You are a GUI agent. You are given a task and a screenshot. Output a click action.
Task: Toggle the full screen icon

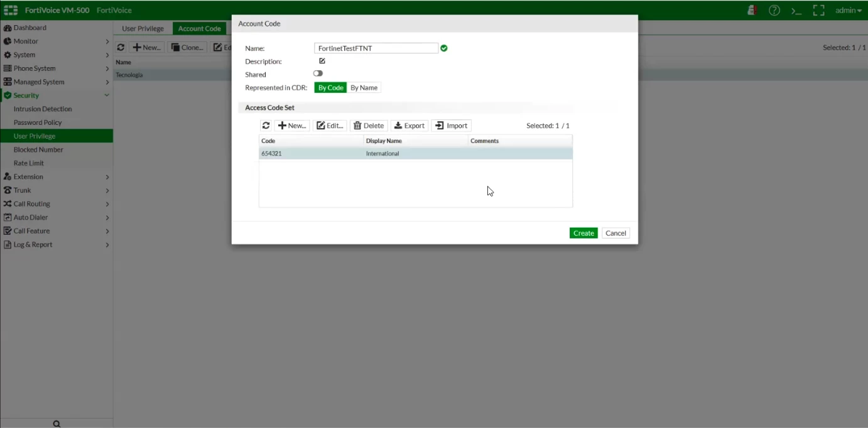click(x=818, y=10)
